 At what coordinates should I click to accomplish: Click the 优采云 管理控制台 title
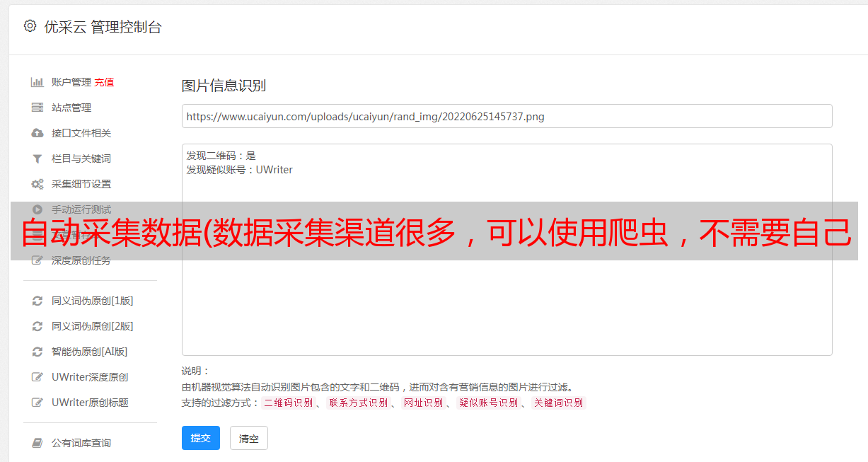[x=103, y=27]
